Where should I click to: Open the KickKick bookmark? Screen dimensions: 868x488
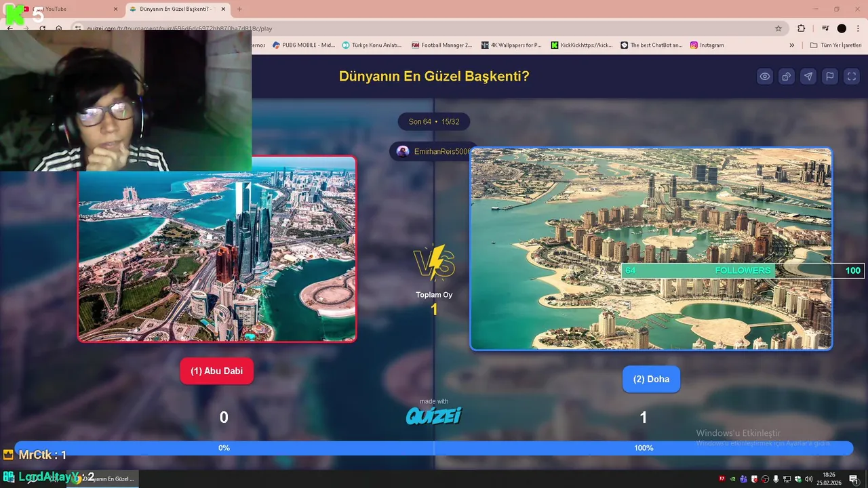click(x=582, y=45)
